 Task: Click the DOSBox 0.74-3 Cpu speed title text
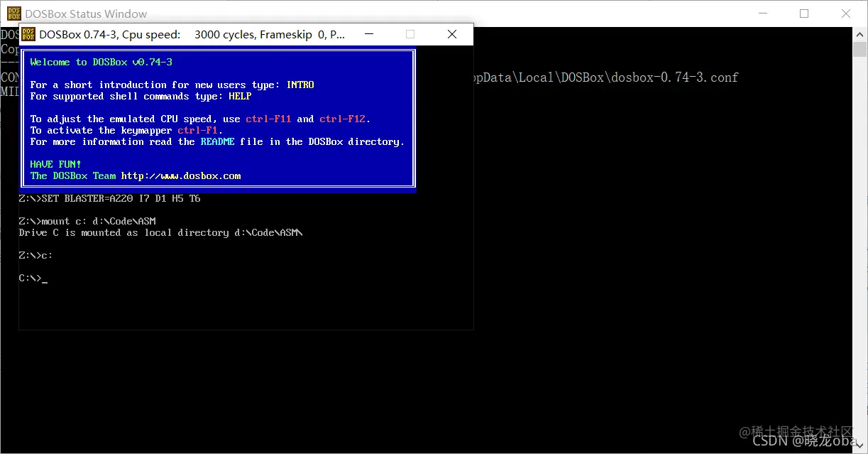point(192,34)
